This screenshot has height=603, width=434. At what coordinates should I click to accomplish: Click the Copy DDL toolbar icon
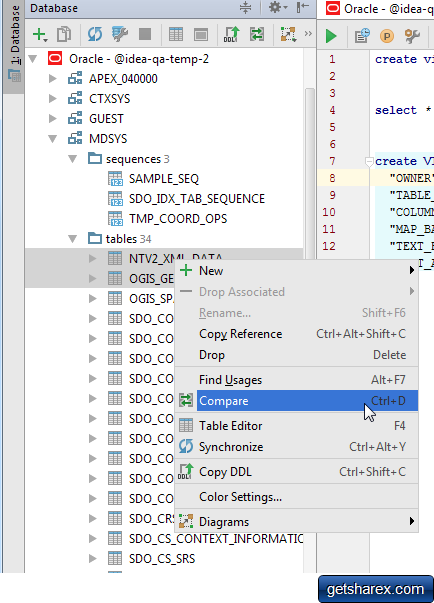pyautogui.click(x=232, y=35)
